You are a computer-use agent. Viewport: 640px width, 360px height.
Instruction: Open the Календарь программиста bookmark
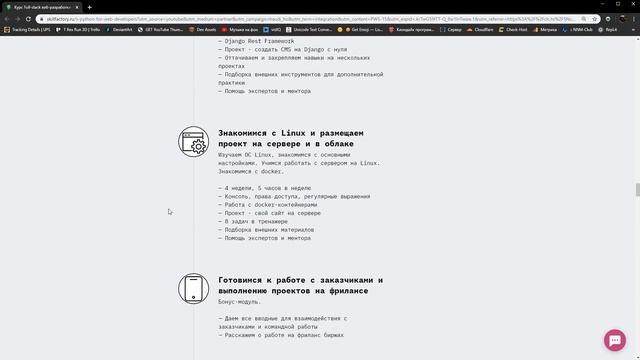coord(411,30)
